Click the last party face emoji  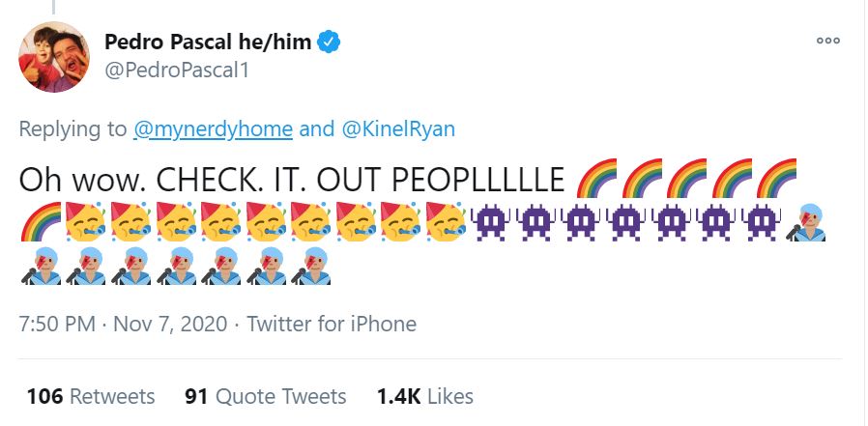(449, 223)
